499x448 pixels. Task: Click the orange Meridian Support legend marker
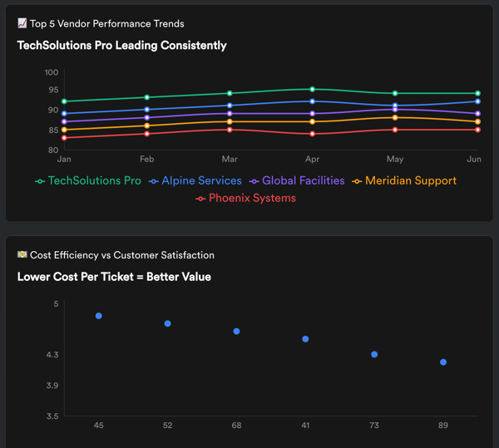(358, 181)
